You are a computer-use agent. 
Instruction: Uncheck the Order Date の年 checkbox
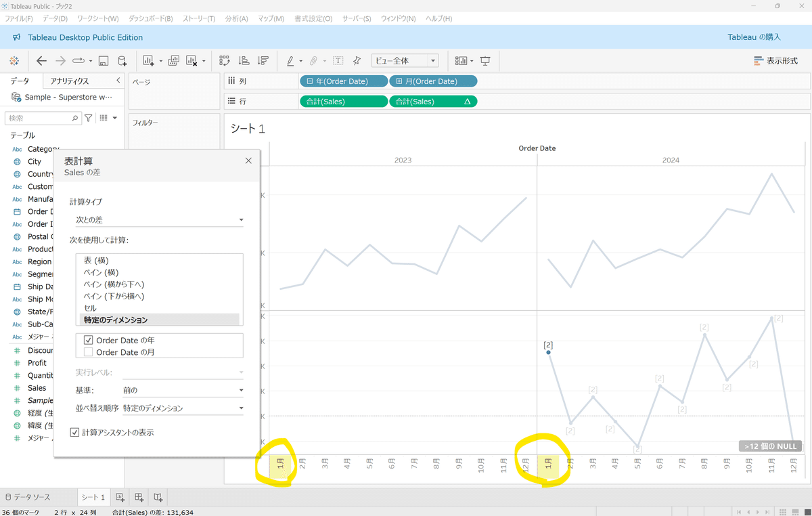pyautogui.click(x=88, y=340)
